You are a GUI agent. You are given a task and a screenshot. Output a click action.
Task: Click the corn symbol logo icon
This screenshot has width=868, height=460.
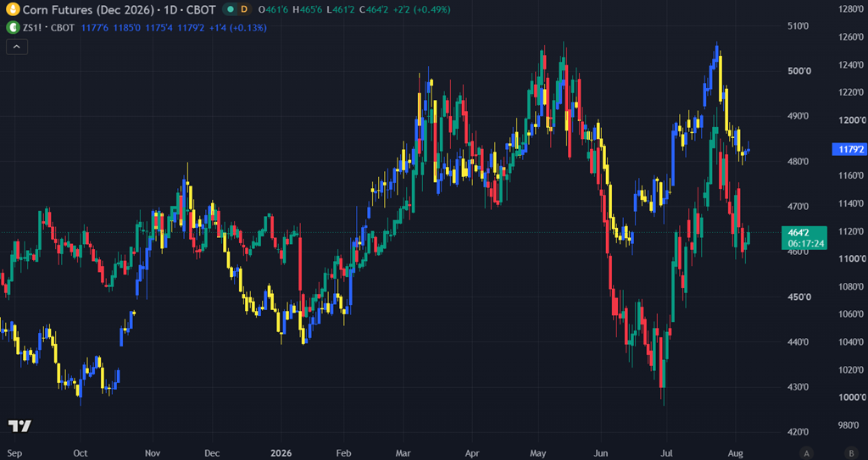click(x=13, y=9)
